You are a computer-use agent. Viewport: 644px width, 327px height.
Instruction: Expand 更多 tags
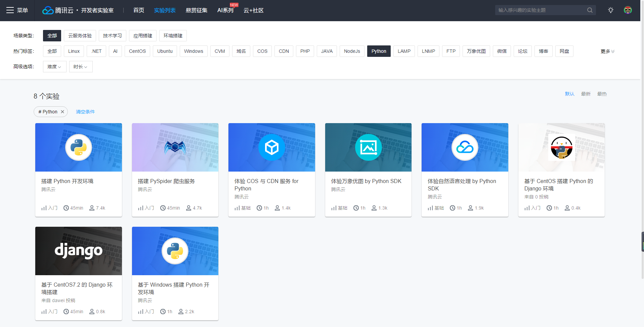click(x=608, y=51)
